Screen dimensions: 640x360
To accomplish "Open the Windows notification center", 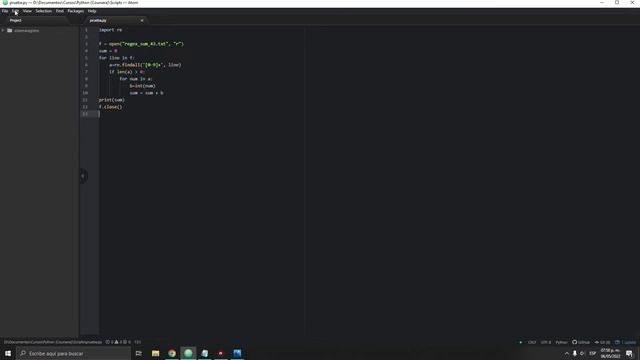I will click(629, 353).
